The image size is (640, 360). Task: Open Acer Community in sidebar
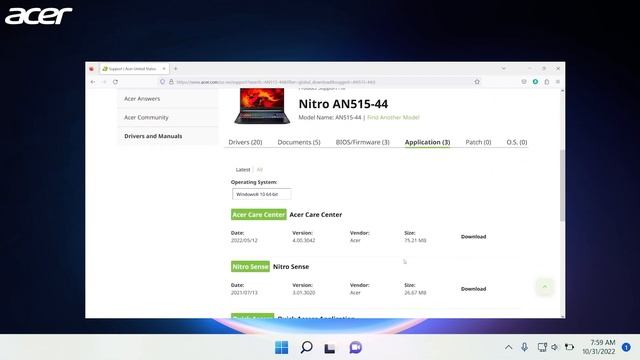(x=146, y=118)
